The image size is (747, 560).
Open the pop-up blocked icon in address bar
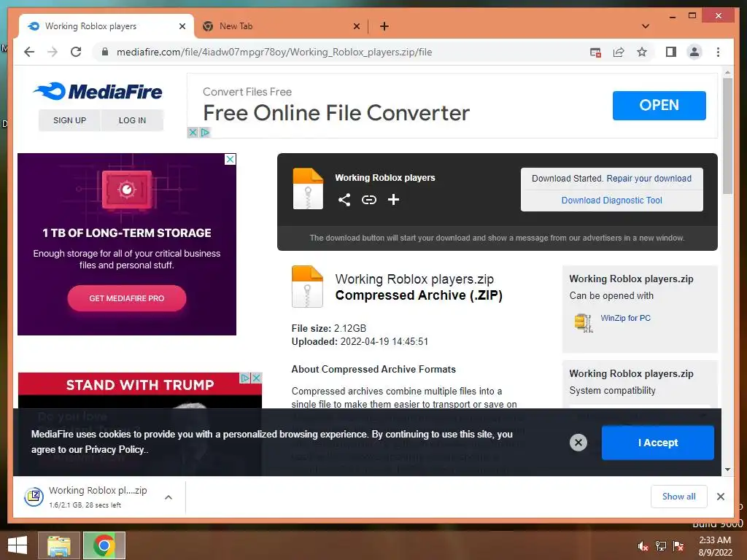pyautogui.click(x=595, y=52)
